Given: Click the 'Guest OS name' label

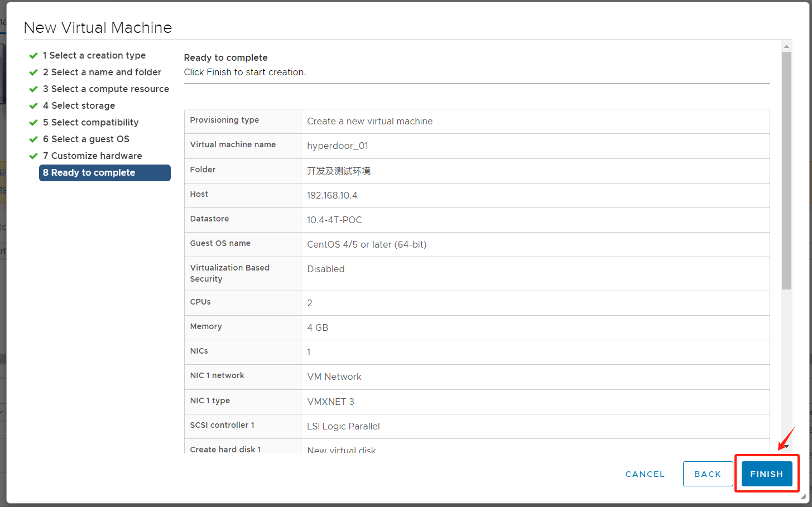Looking at the screenshot, I should pos(220,243).
